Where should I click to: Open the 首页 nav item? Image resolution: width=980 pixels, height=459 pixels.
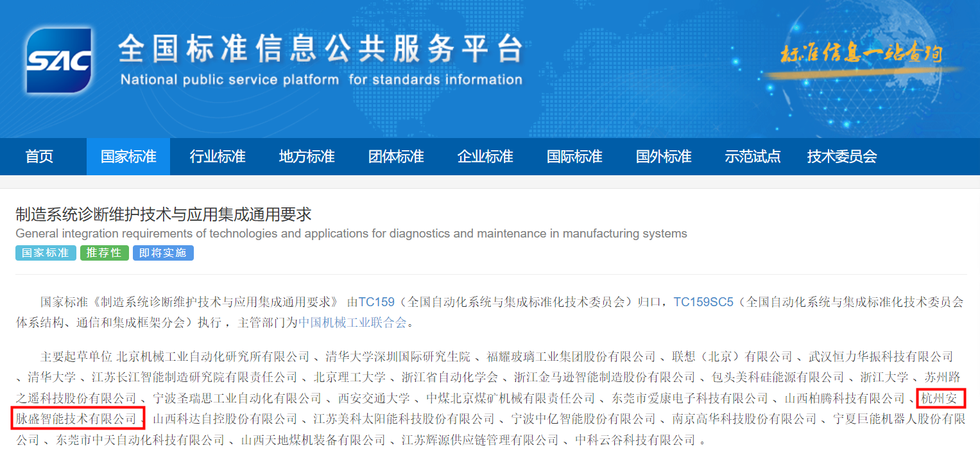point(39,157)
